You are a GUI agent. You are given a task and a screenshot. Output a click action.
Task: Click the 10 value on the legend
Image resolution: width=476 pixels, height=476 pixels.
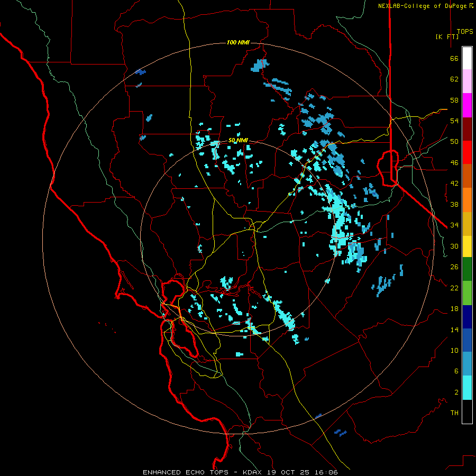pyautogui.click(x=454, y=351)
